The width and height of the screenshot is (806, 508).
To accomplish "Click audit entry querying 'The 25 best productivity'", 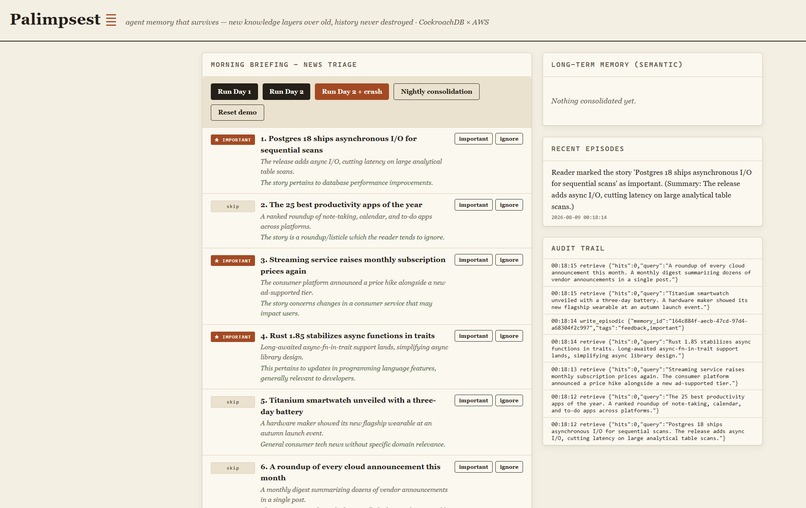I will coord(652,404).
